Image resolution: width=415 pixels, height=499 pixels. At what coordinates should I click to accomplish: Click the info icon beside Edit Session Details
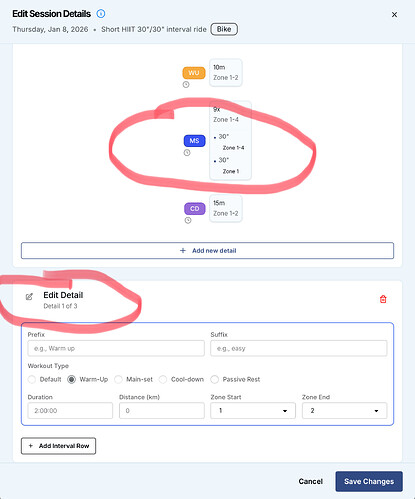point(101,14)
